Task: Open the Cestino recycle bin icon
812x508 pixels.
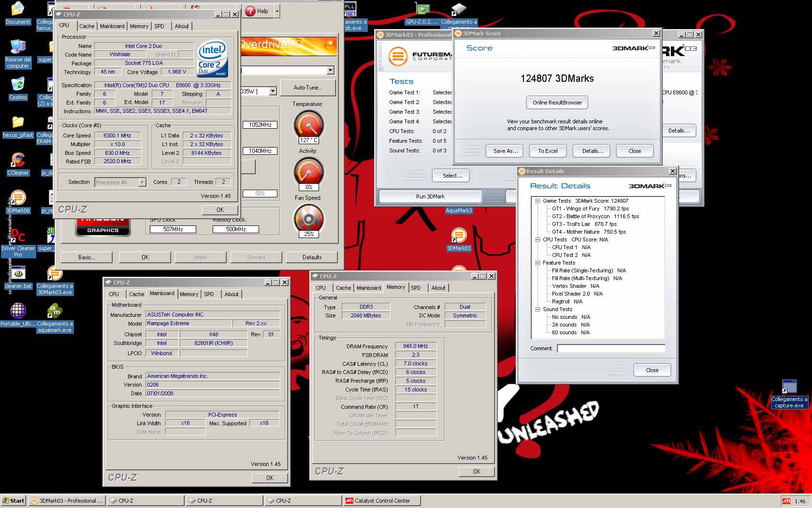Action: point(18,84)
